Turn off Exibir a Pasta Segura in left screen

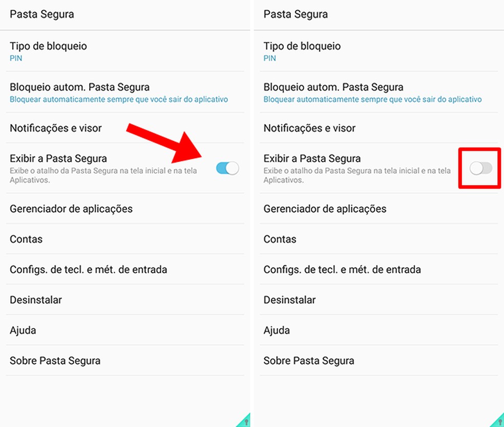(227, 168)
